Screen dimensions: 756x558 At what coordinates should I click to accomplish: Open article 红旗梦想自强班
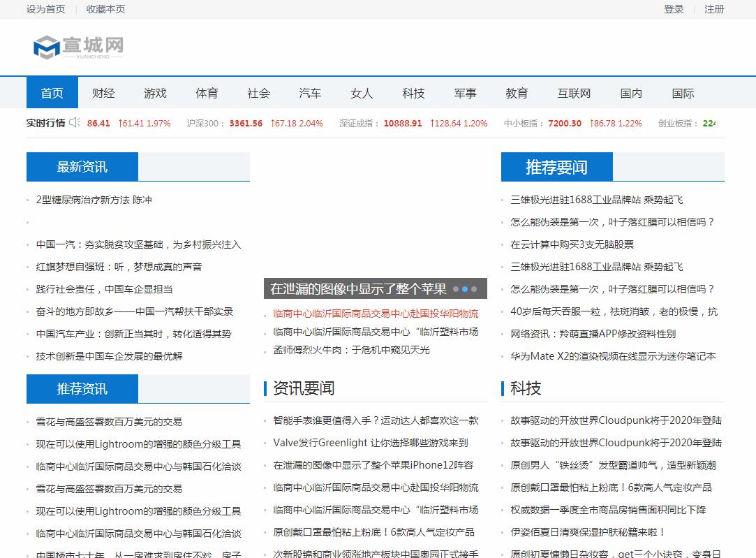119,267
